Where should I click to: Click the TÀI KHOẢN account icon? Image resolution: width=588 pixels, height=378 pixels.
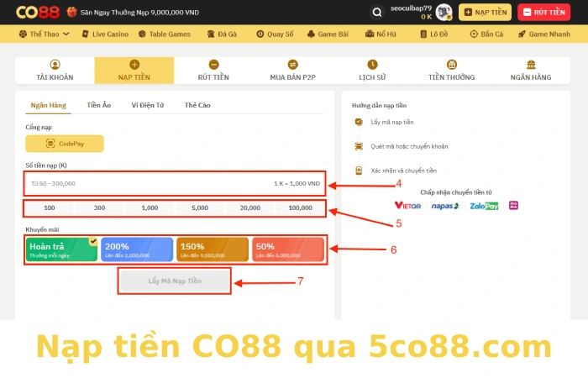(55, 65)
